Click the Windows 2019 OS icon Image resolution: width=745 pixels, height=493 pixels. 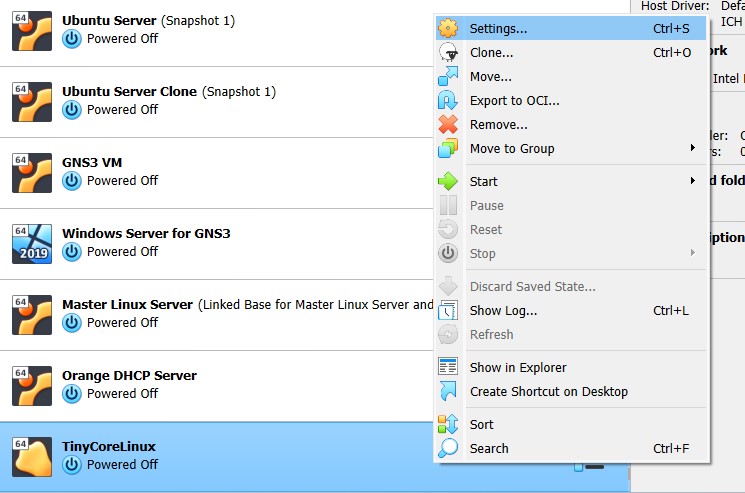pos(32,244)
